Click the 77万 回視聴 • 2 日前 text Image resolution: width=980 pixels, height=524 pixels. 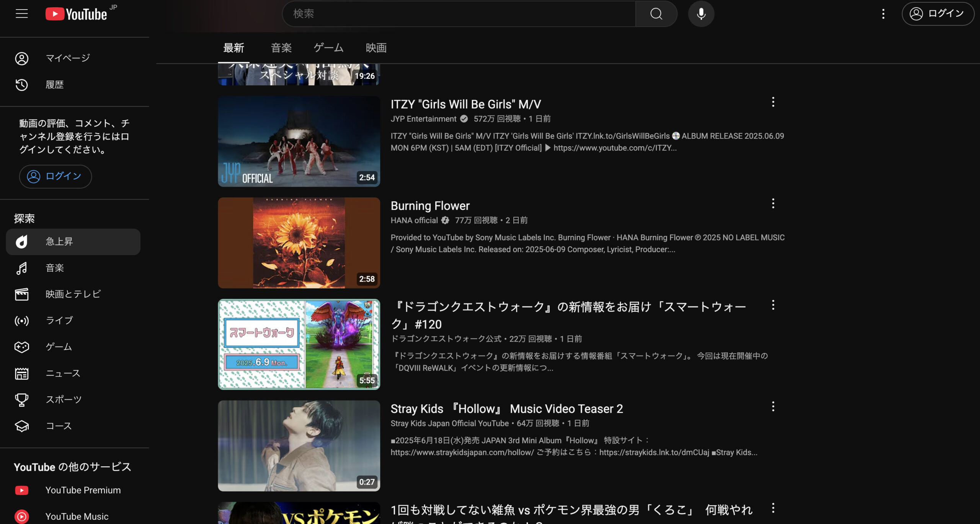tap(491, 220)
